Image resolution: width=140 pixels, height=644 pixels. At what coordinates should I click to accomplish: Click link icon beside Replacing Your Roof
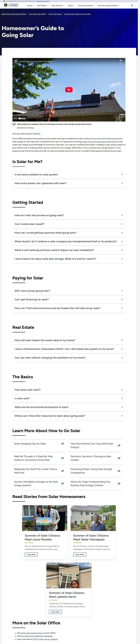click(x=62, y=471)
